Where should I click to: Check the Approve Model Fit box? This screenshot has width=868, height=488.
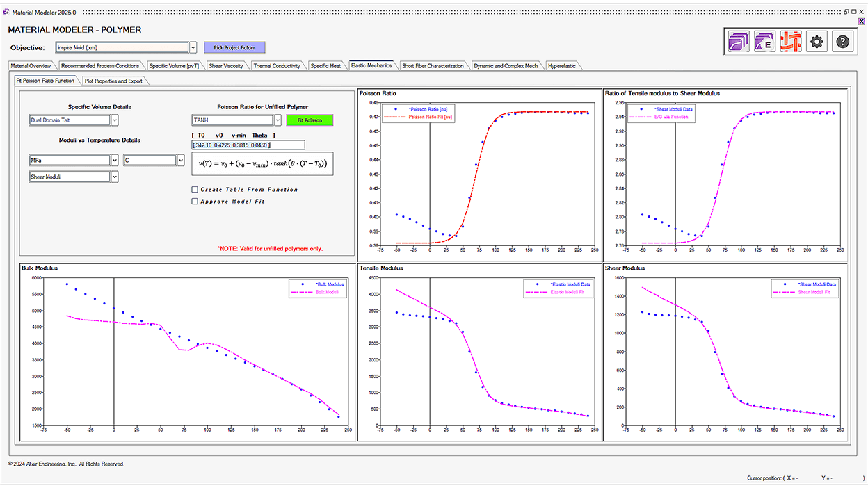click(195, 202)
